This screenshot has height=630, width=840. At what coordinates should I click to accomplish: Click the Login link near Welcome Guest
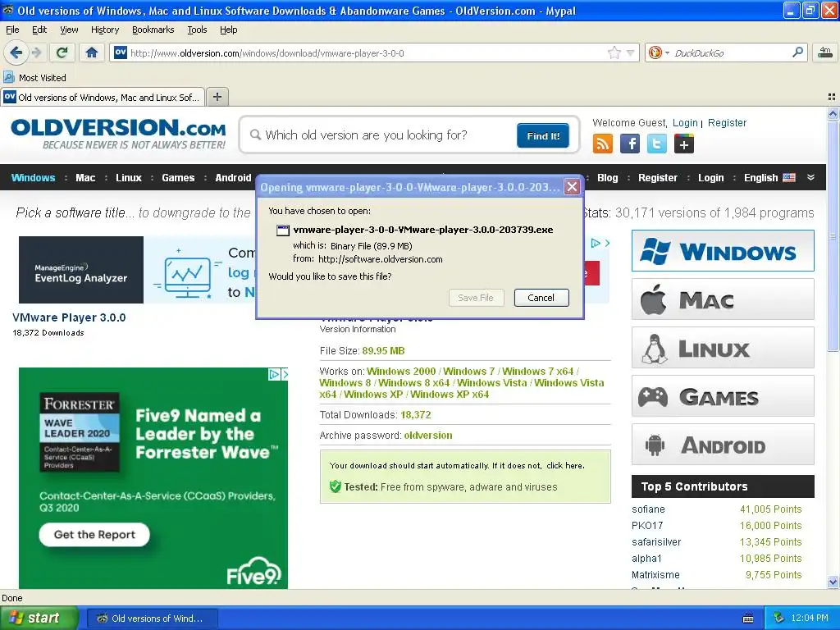[685, 123]
